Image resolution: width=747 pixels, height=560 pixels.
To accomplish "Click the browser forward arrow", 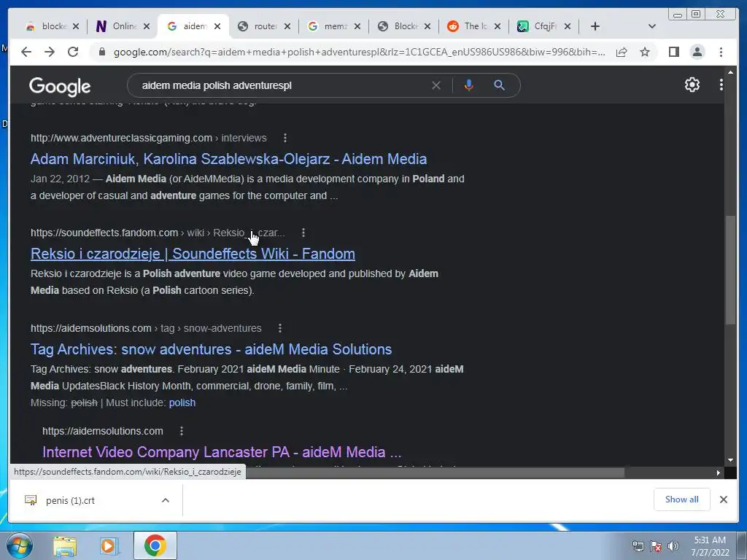I will pyautogui.click(x=50, y=52).
